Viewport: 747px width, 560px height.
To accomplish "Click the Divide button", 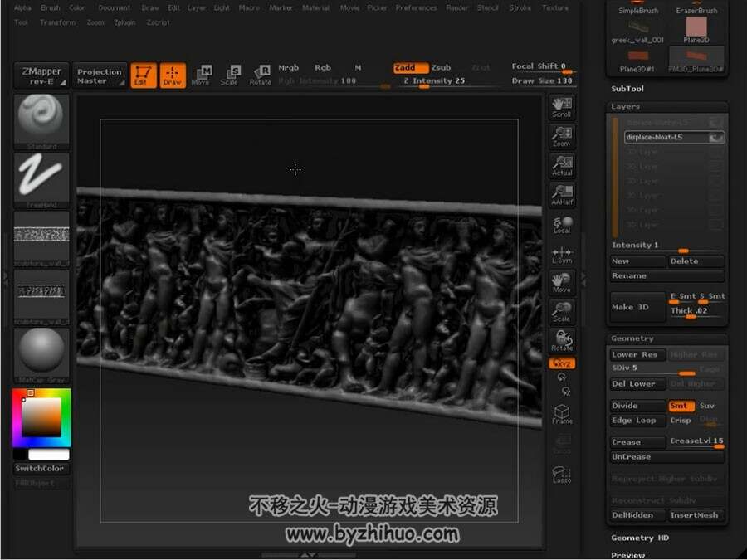I will (638, 406).
